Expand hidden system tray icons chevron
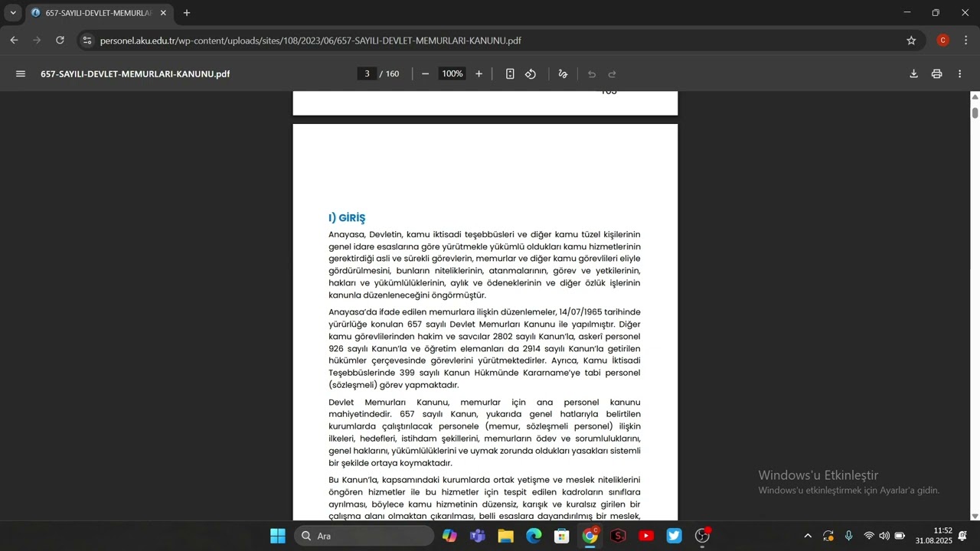Screen dimensions: 980x551 (808, 536)
